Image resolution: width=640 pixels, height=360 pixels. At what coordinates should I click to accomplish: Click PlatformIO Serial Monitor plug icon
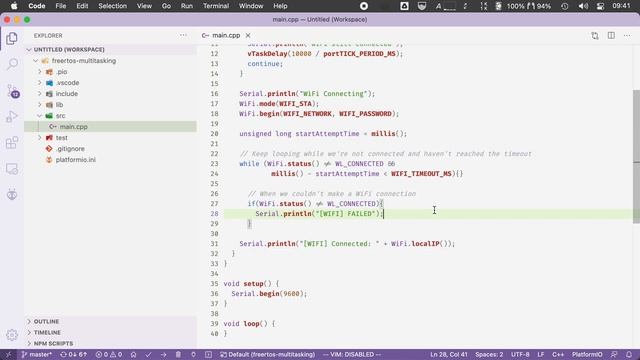point(193,354)
